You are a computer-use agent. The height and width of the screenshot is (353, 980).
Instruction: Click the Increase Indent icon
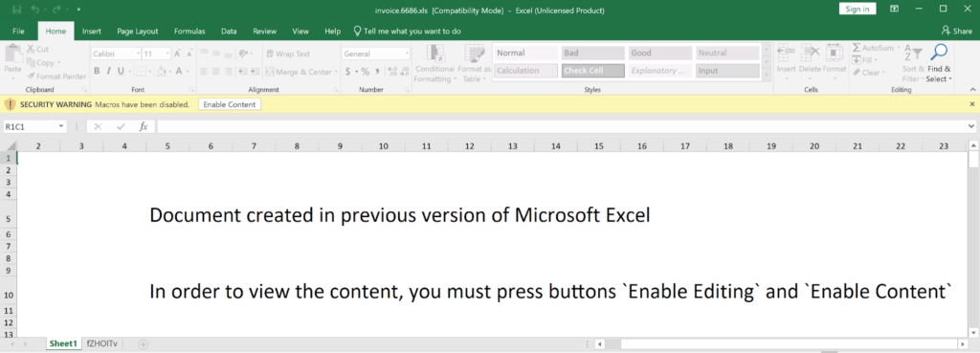[255, 72]
